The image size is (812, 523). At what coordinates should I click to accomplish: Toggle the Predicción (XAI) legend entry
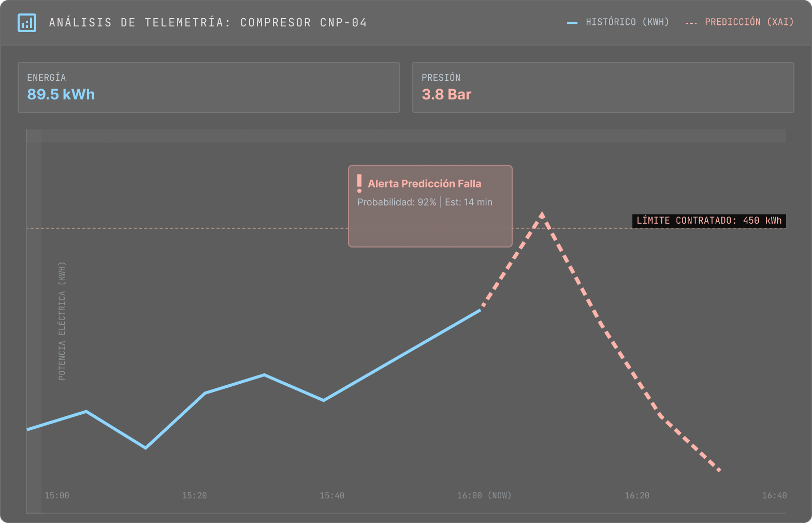tap(740, 22)
